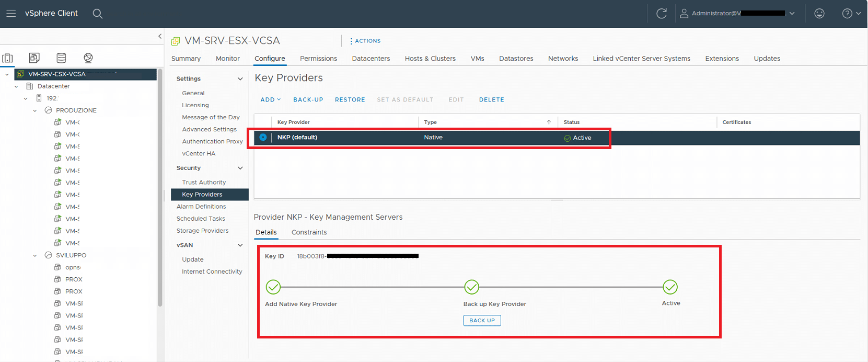
Task: Click the PRODUZIONE resource pool icon
Action: 48,110
